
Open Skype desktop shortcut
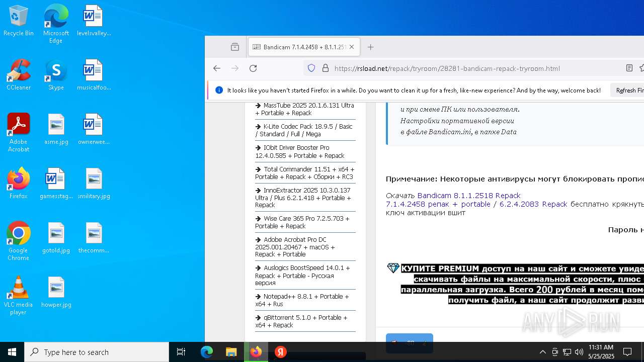pyautogui.click(x=56, y=75)
